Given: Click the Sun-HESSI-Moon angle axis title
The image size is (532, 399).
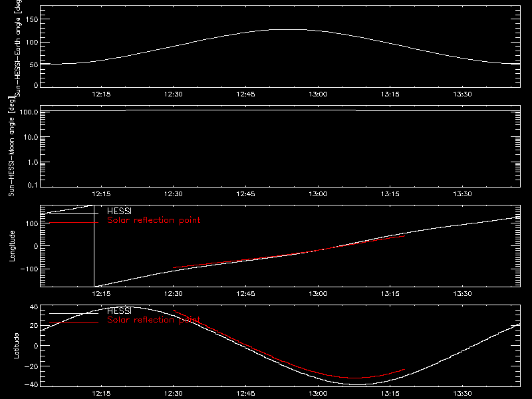Looking at the screenshot, I should pyautogui.click(x=11, y=146).
